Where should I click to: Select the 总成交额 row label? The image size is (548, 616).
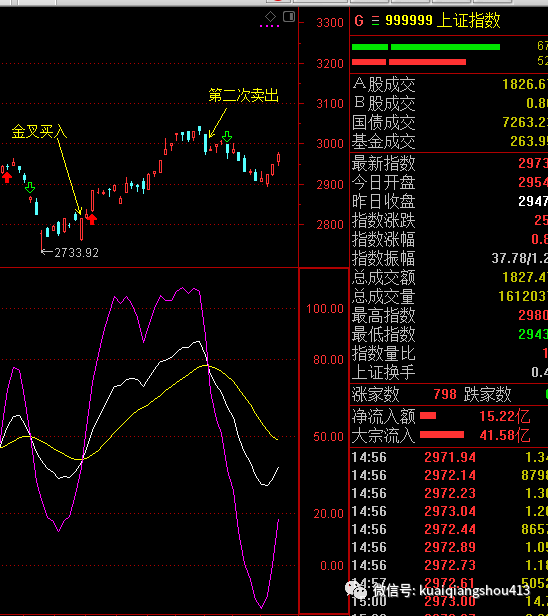pos(384,277)
